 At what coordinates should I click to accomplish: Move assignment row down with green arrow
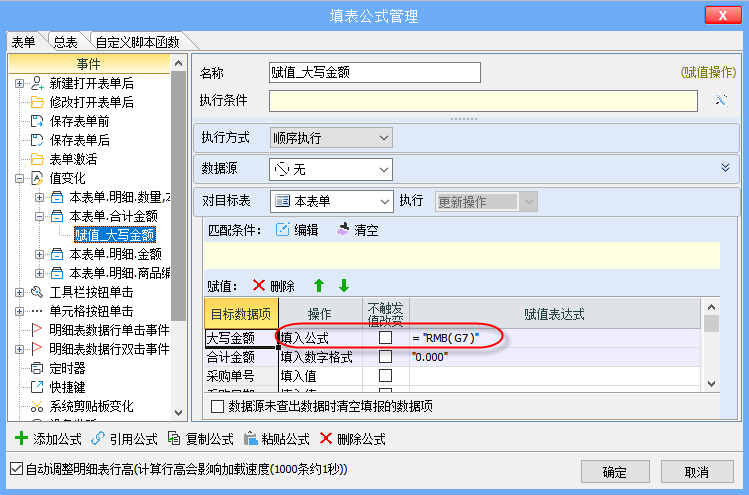(344, 286)
